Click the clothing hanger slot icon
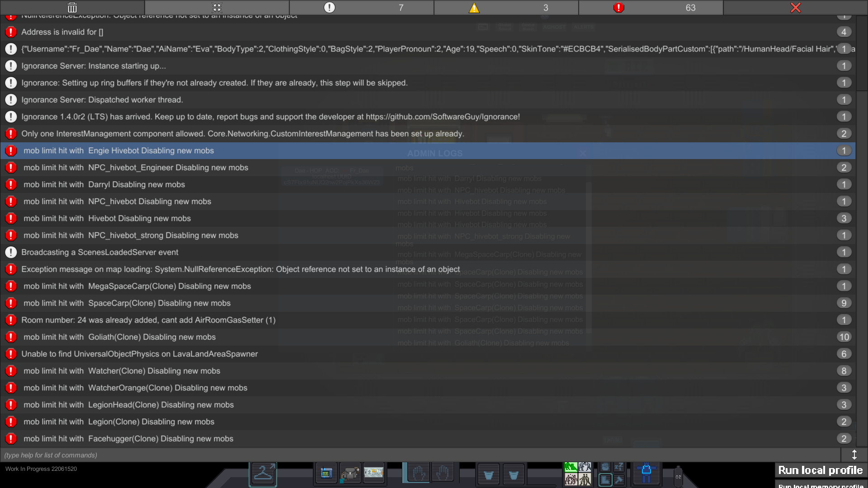Screen dimensions: 868x488 point(263,474)
